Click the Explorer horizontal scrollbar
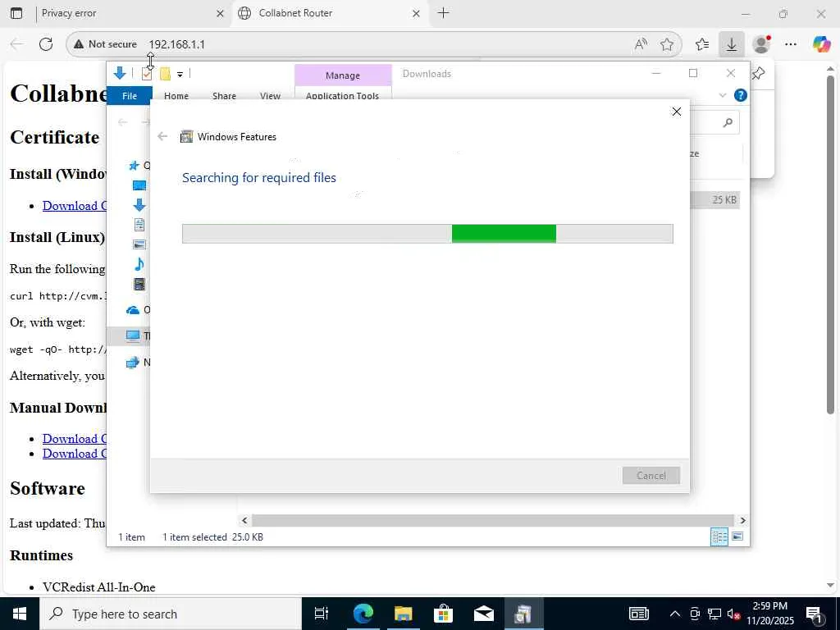 click(492, 520)
